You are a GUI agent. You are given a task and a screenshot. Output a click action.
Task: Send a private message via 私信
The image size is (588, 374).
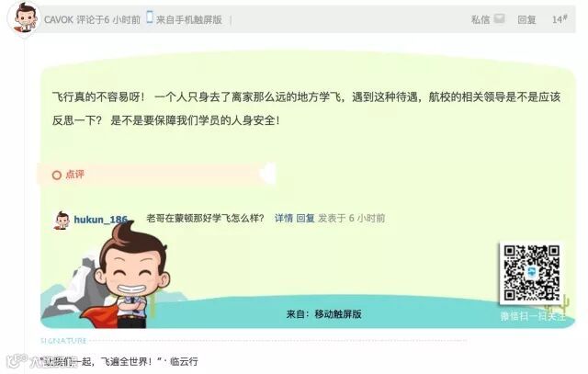click(x=481, y=19)
